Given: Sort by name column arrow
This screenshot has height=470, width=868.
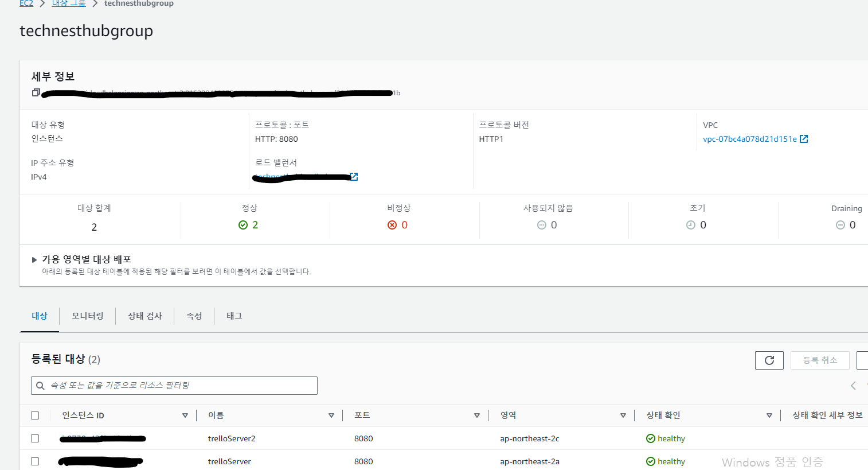Looking at the screenshot, I should click(331, 415).
